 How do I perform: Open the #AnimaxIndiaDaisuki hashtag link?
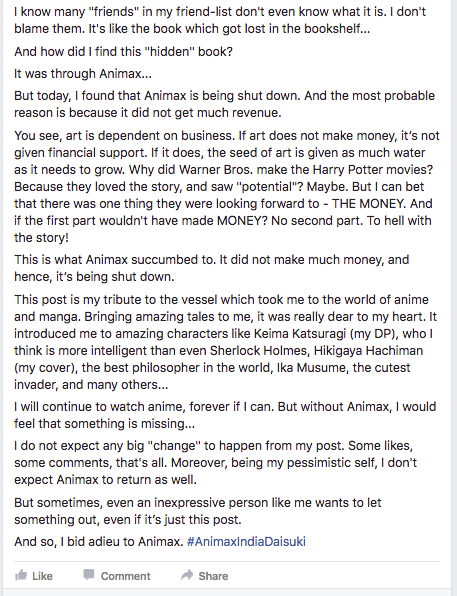pyautogui.click(x=246, y=541)
